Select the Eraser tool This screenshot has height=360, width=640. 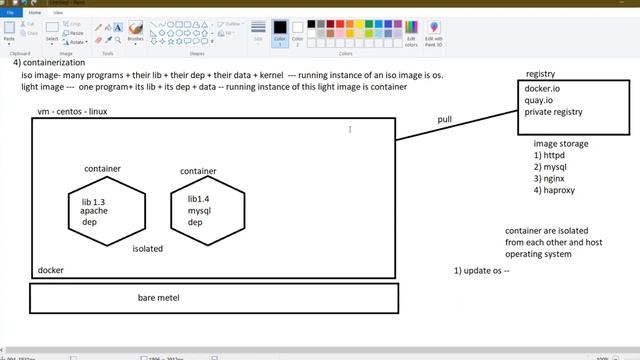point(98,40)
